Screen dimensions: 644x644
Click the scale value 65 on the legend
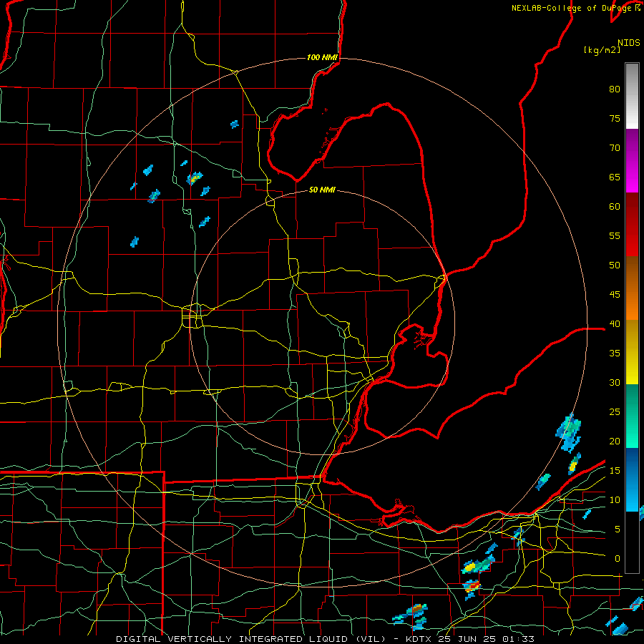tap(615, 177)
